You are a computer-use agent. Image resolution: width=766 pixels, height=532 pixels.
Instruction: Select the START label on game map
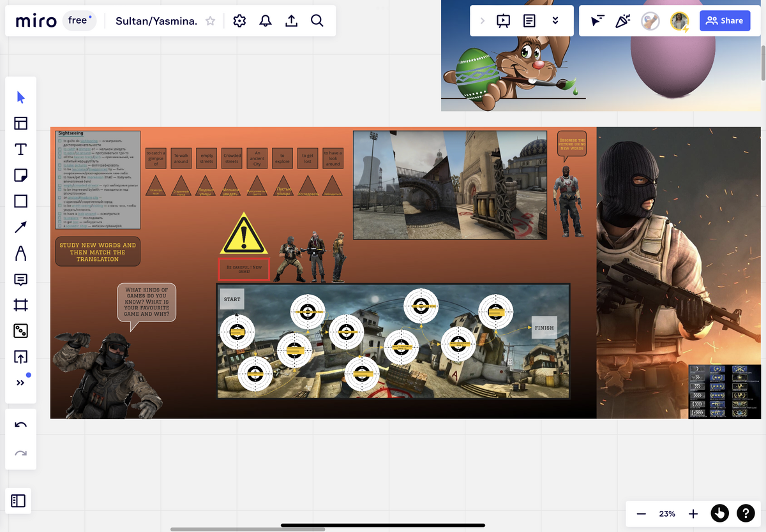[232, 299]
